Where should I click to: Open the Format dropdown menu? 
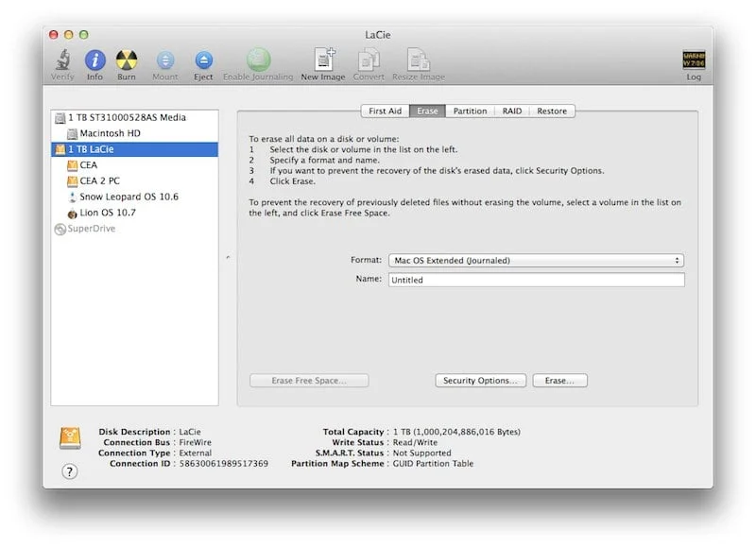coord(536,260)
